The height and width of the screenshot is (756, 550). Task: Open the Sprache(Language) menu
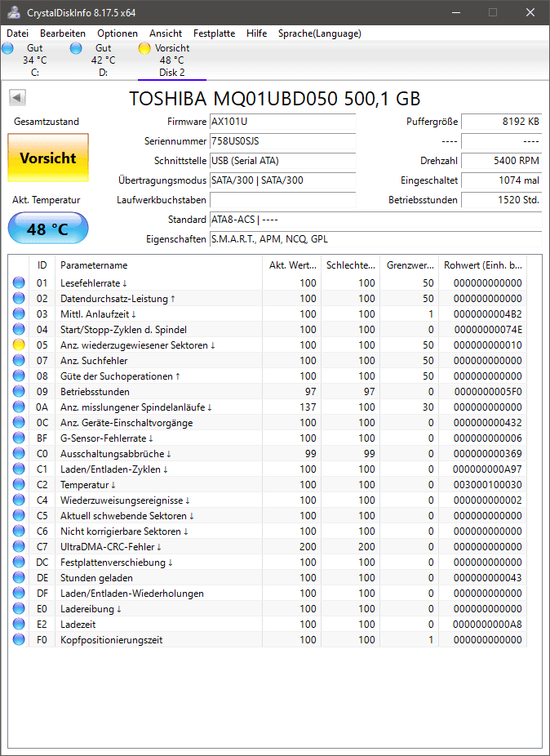[320, 33]
